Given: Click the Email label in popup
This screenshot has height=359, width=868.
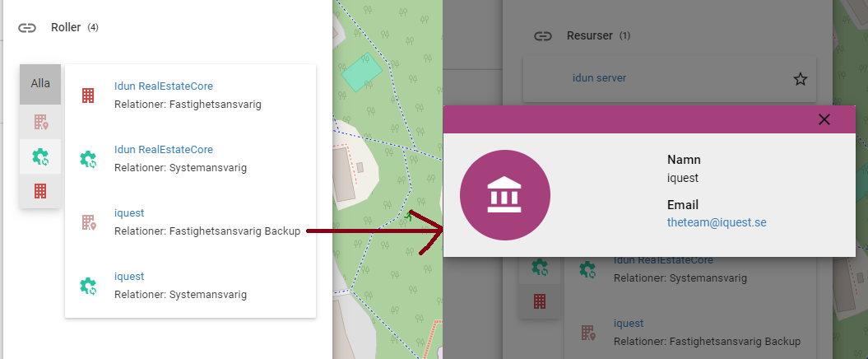Looking at the screenshot, I should pos(683,204).
